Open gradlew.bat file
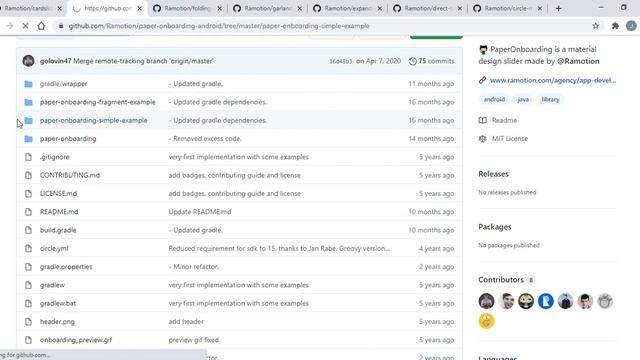 point(58,303)
